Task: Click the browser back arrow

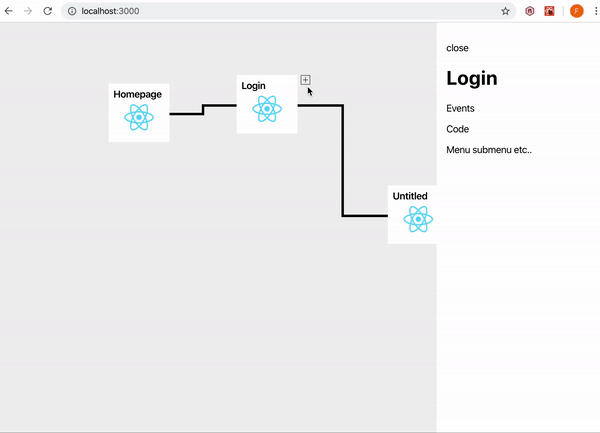Action: pyautogui.click(x=8, y=11)
